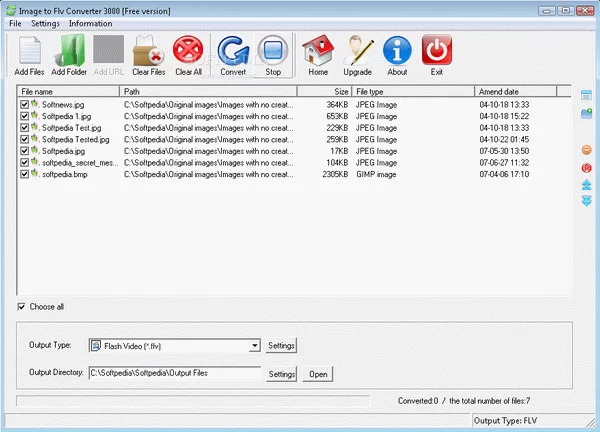Click Flash Video icon in Output Type
This screenshot has width=600, height=432.
96,346
